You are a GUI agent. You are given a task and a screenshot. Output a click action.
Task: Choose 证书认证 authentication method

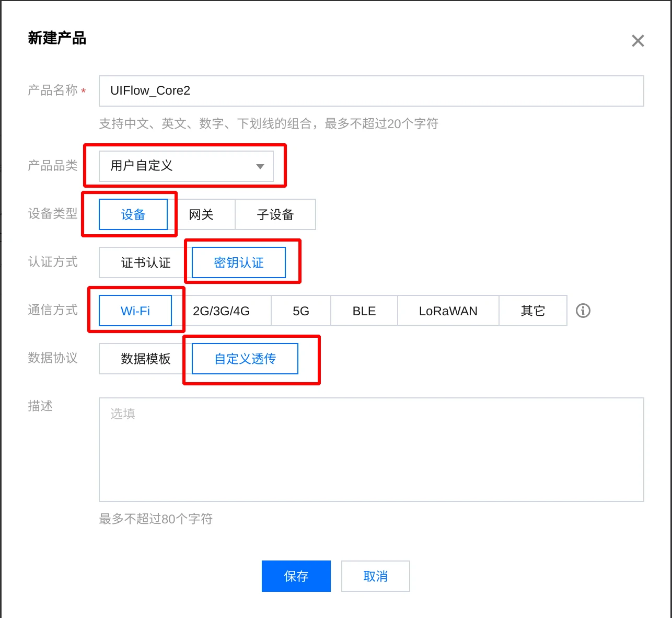146,262
